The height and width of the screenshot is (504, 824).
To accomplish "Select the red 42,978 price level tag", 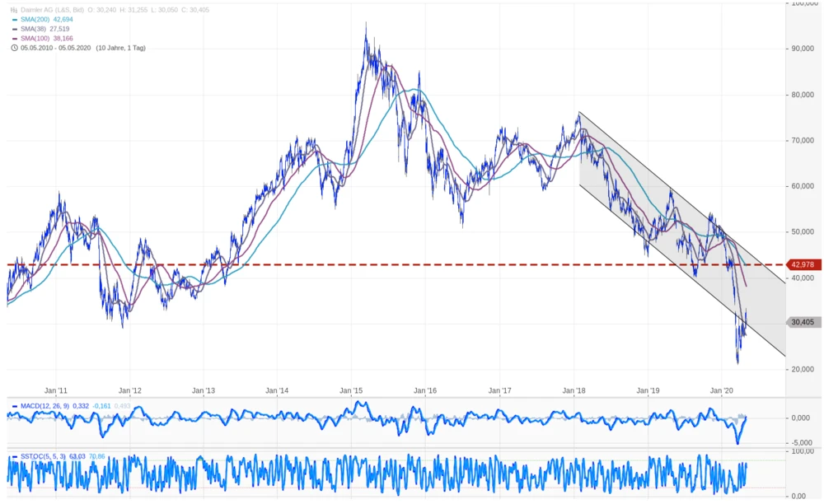I will coord(803,264).
